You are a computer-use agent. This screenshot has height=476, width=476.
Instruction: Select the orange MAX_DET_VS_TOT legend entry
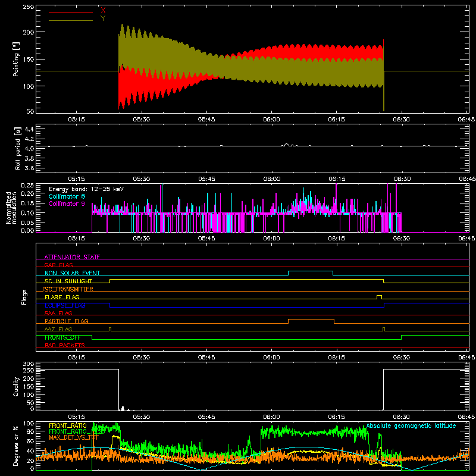pos(74,437)
